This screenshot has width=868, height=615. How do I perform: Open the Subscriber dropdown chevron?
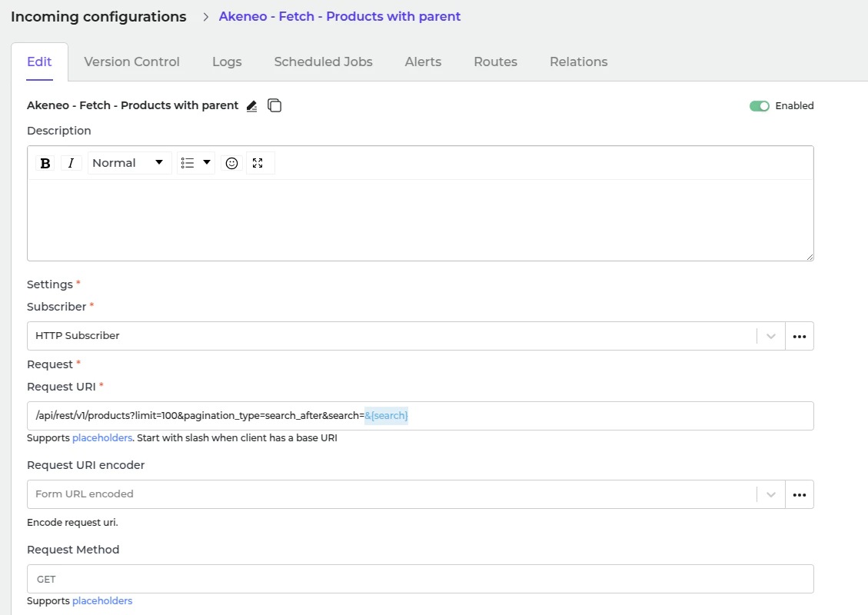coord(771,336)
